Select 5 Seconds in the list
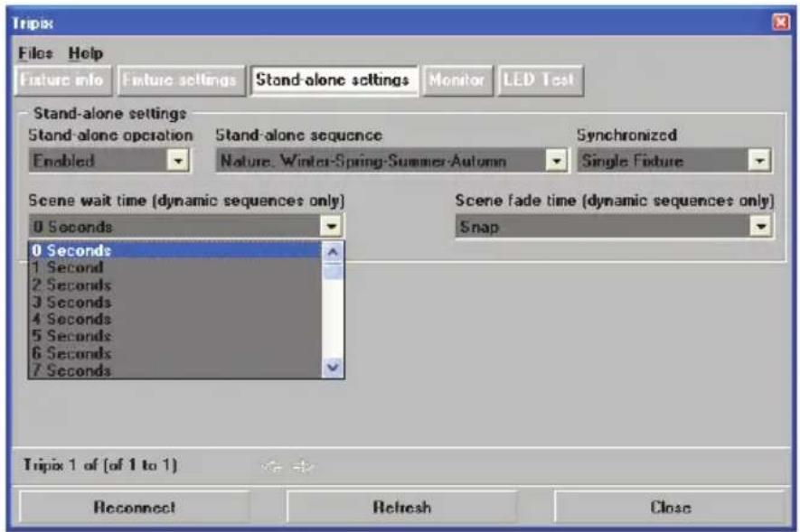The height and width of the screenshot is (532, 800). (x=175, y=336)
